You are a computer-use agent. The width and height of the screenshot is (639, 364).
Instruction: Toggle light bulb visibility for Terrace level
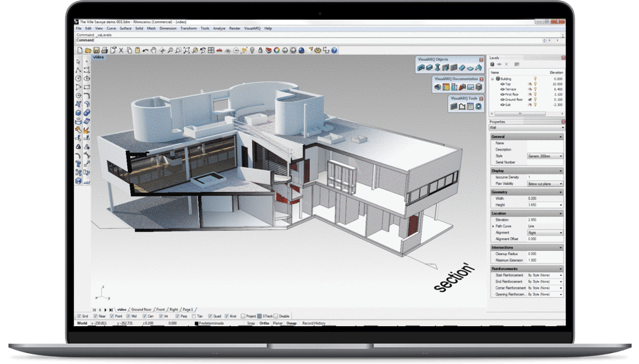535,89
